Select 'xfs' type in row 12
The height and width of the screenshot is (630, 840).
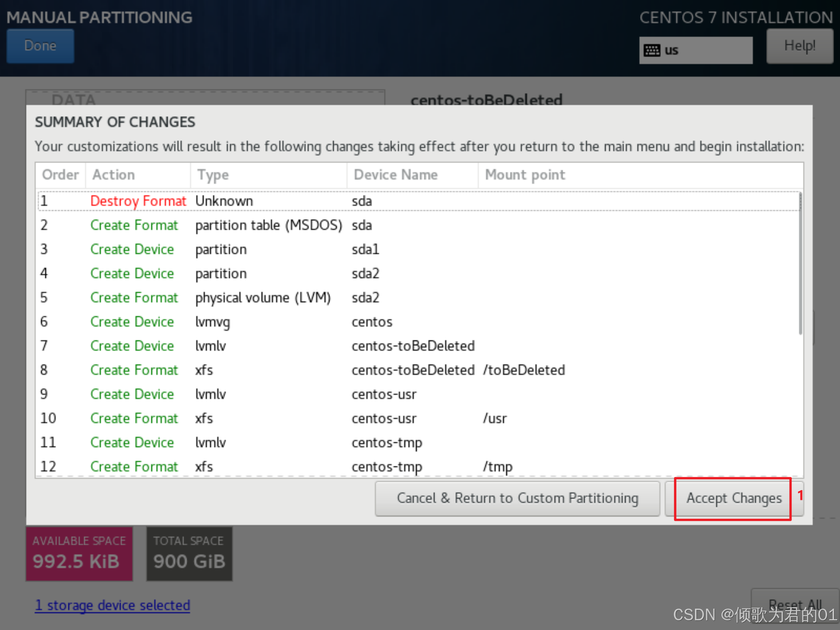[x=204, y=466]
